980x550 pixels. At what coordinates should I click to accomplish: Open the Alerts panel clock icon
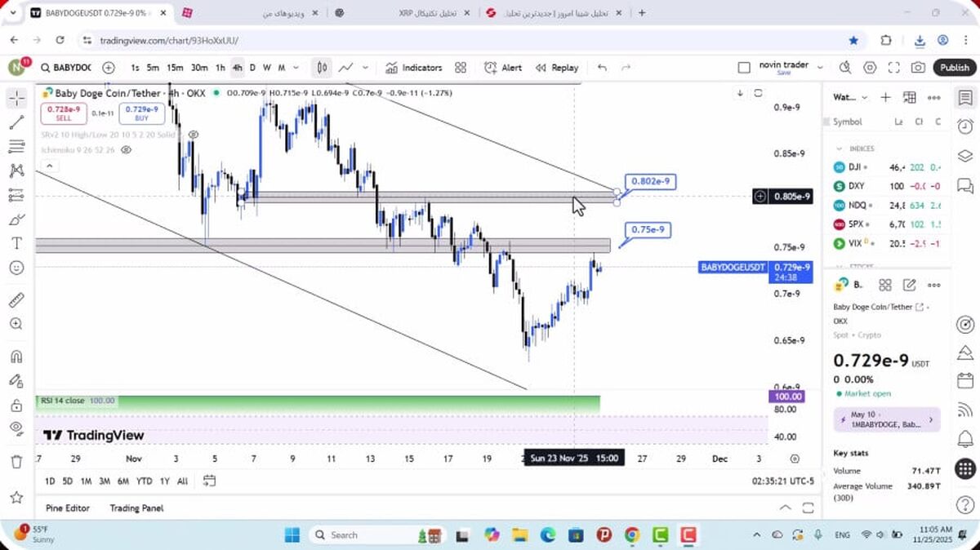point(964,126)
